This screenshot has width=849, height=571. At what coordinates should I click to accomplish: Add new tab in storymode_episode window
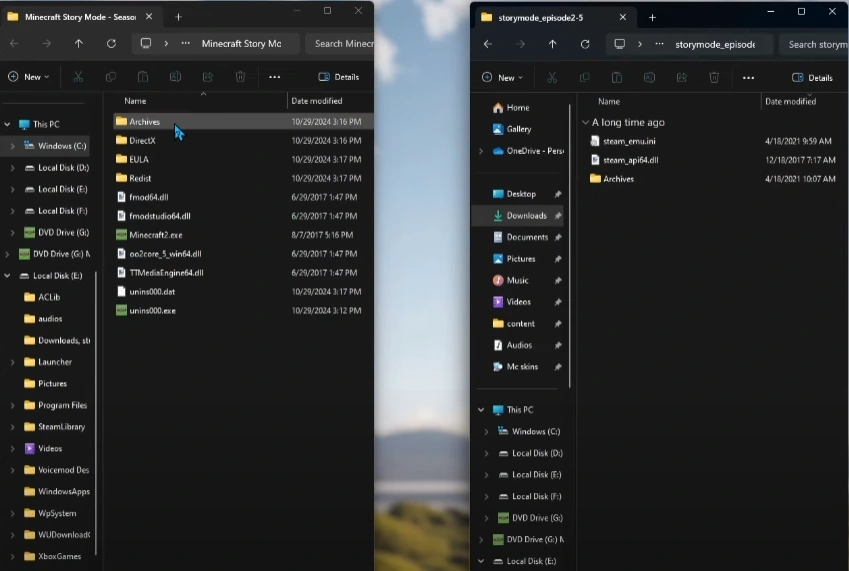pyautogui.click(x=652, y=17)
